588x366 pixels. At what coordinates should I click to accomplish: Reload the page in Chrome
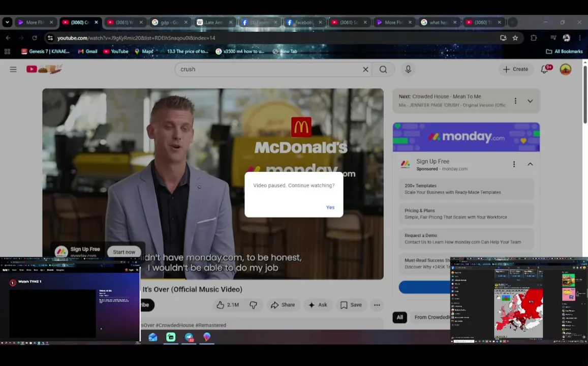(x=35, y=38)
